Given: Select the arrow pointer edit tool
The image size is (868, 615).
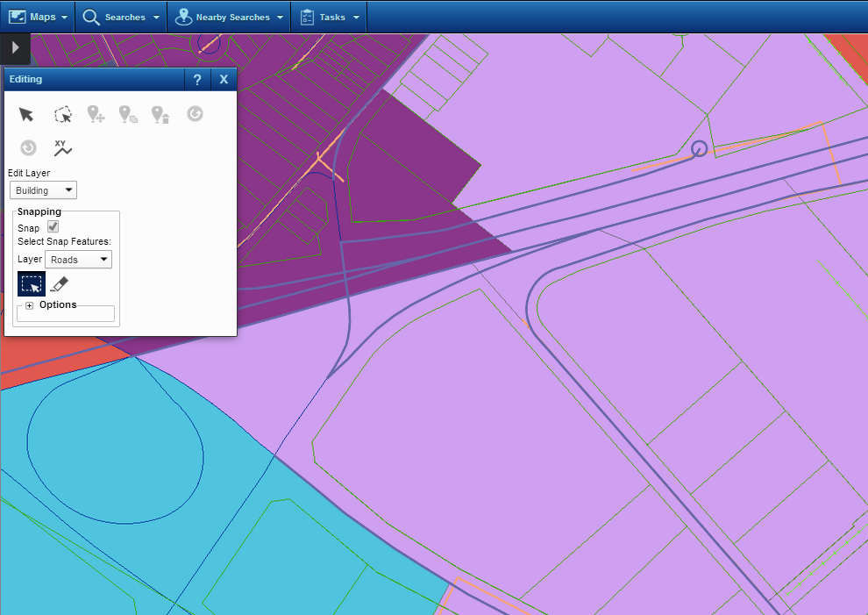Looking at the screenshot, I should 26,115.
